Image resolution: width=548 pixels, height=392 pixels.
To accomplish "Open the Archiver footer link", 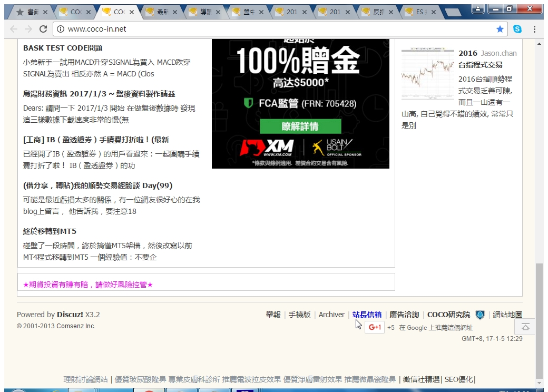I will pos(331,315).
